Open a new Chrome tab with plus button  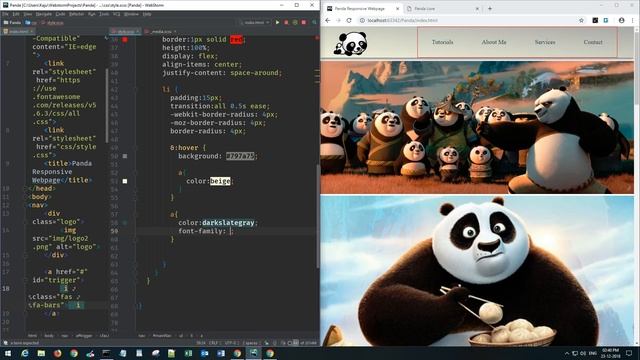tap(490, 9)
